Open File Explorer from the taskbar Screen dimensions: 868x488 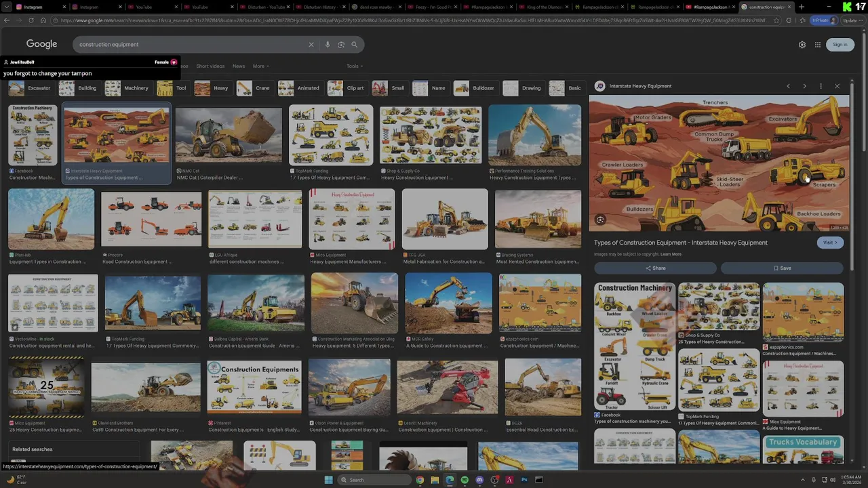[435, 480]
